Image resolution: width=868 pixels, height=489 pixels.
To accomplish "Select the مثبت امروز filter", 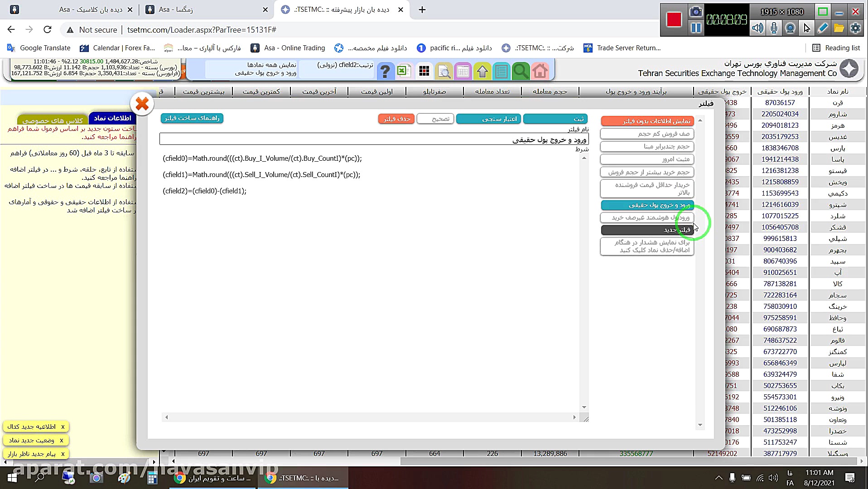I will pyautogui.click(x=647, y=159).
